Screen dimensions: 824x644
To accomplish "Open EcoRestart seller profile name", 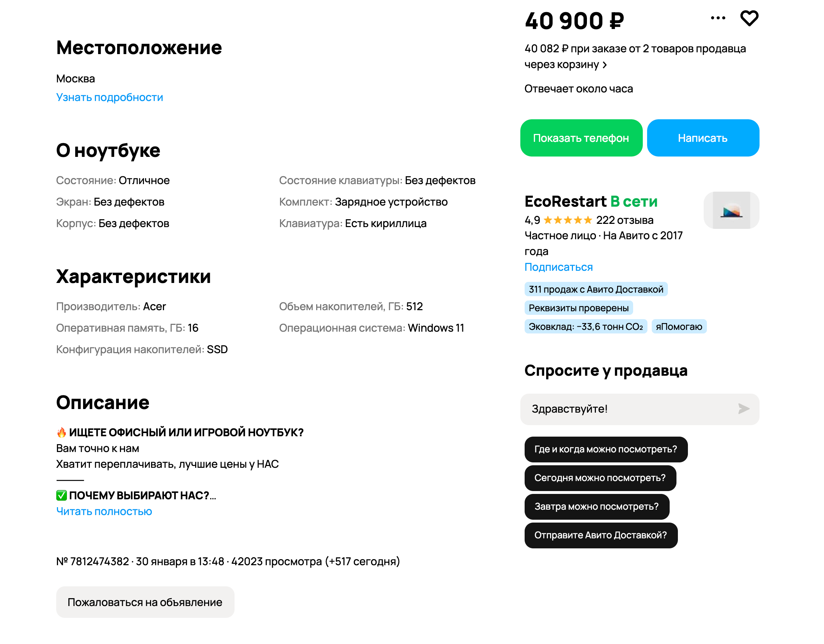I will click(565, 201).
